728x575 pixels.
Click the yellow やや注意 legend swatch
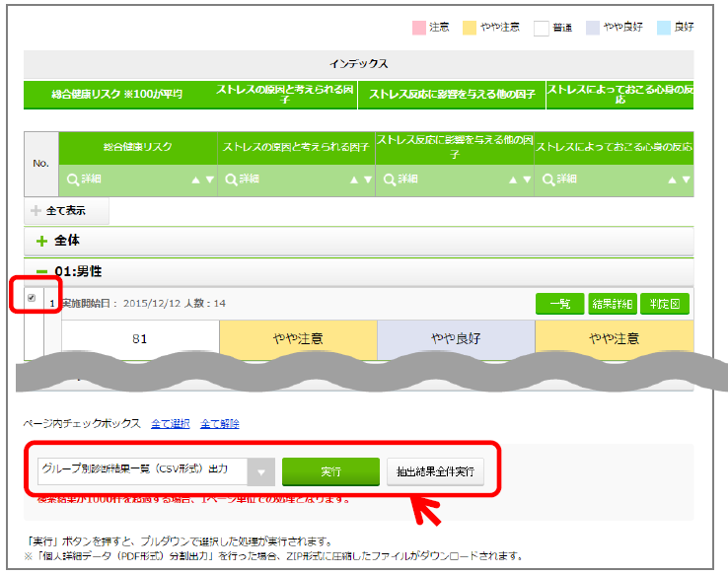click(470, 28)
